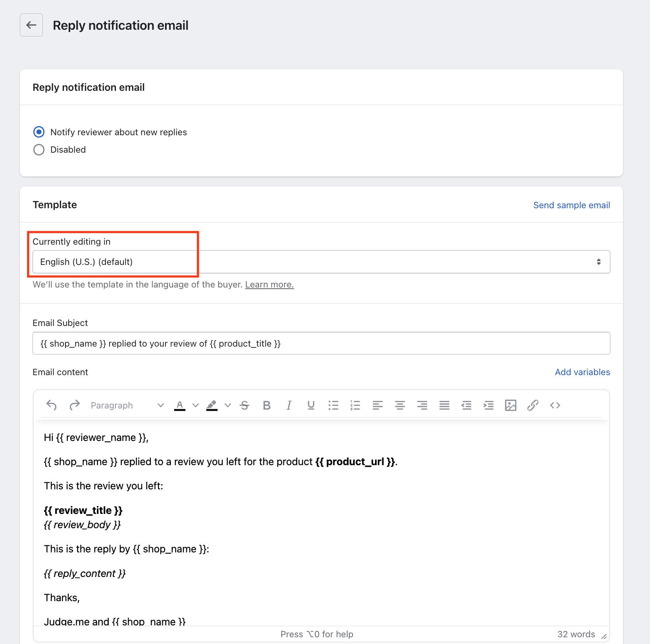This screenshot has width=650, height=644.
Task: Select the Disabled radio option
Action: click(x=39, y=149)
